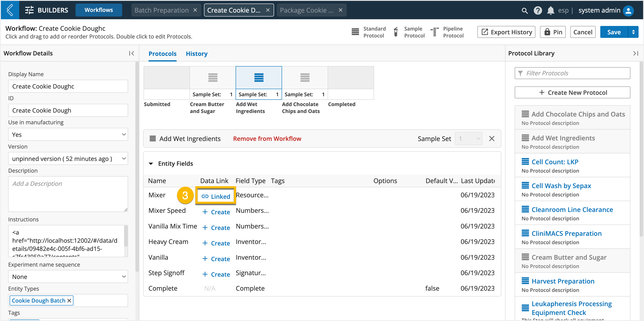This screenshot has width=644, height=321.
Task: Close the Create Cookie D... tab
Action: click(268, 10)
